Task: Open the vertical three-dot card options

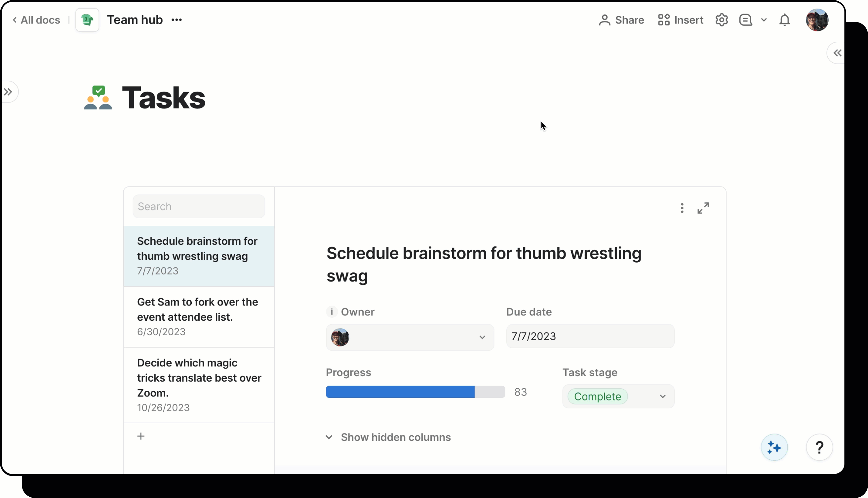Action: pyautogui.click(x=682, y=208)
